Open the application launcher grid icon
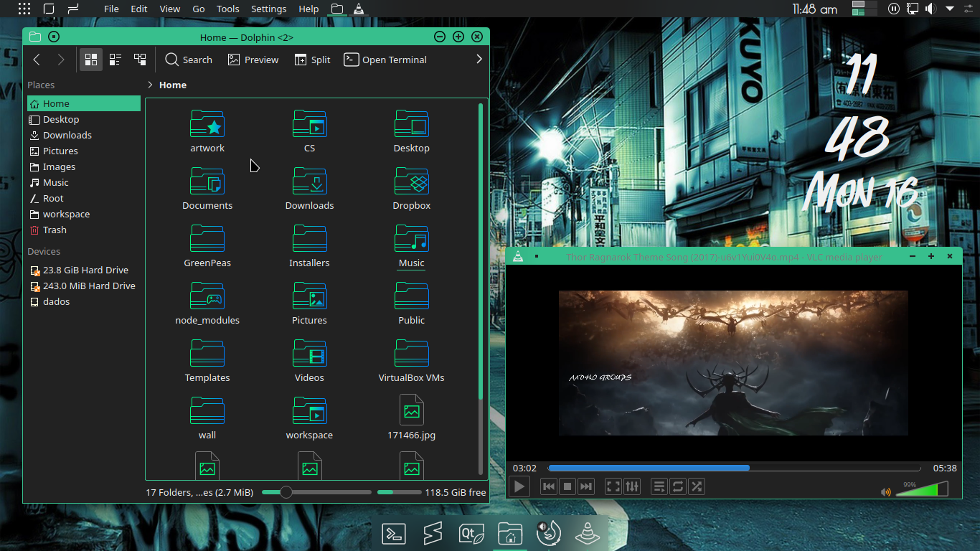Viewport: 980px width, 551px height. point(24,9)
